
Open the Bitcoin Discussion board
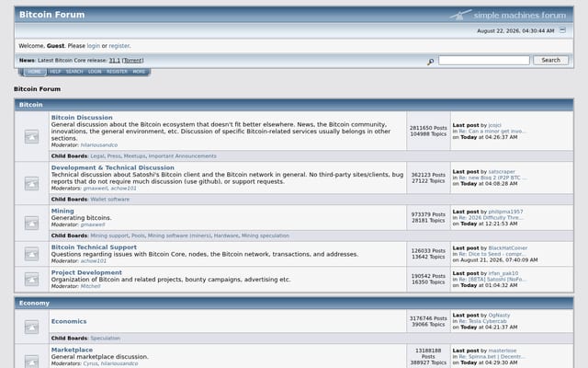[x=82, y=118]
